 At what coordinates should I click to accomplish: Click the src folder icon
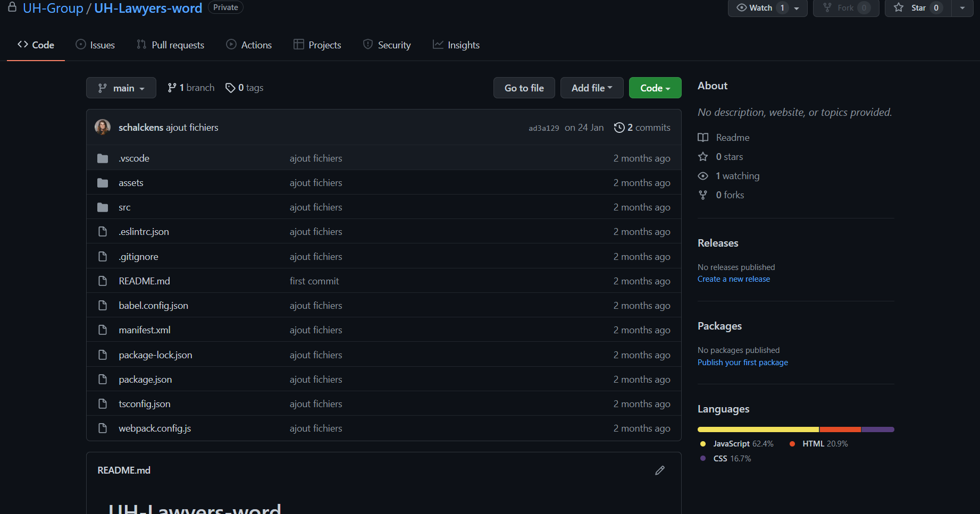[x=103, y=207]
